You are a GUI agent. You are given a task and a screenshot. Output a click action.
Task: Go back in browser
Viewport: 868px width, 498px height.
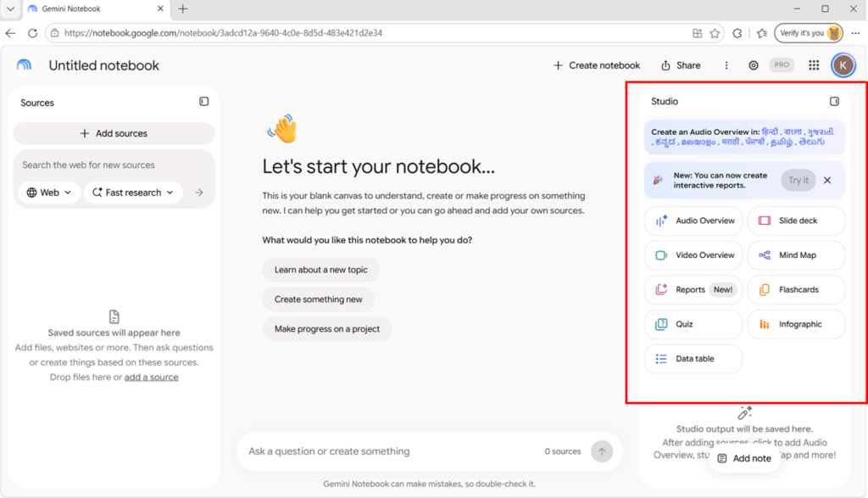coord(10,33)
